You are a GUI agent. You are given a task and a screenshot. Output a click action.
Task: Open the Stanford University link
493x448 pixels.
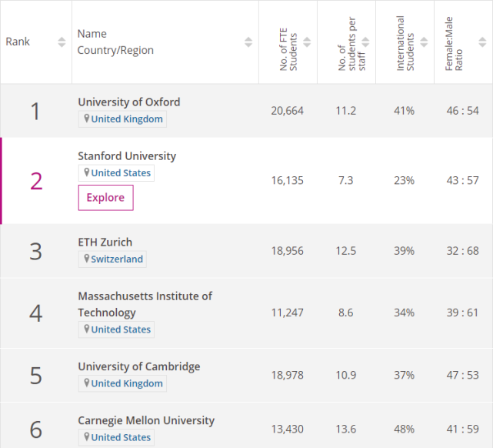click(x=126, y=155)
